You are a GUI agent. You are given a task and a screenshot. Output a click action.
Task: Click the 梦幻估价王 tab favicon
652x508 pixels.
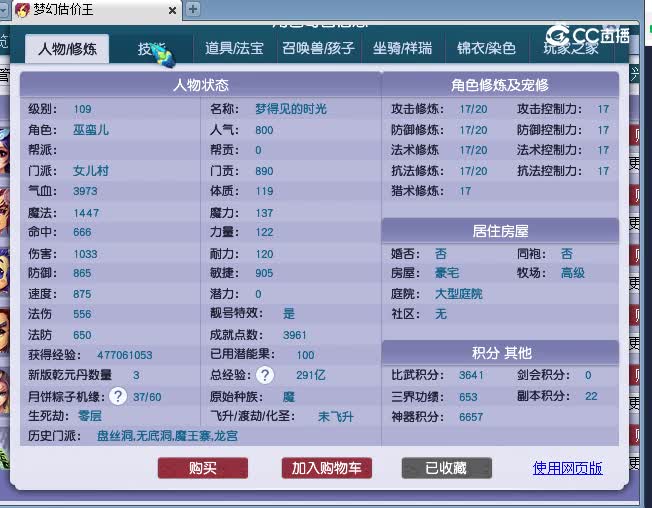pos(22,10)
